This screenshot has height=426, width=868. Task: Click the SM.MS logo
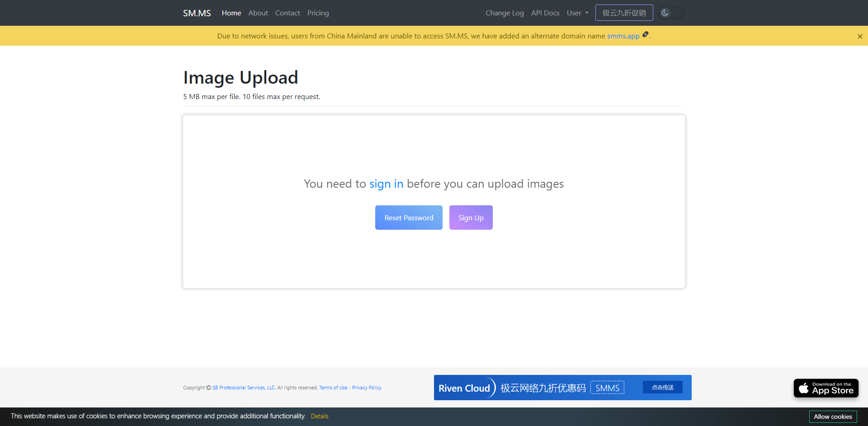tap(197, 13)
